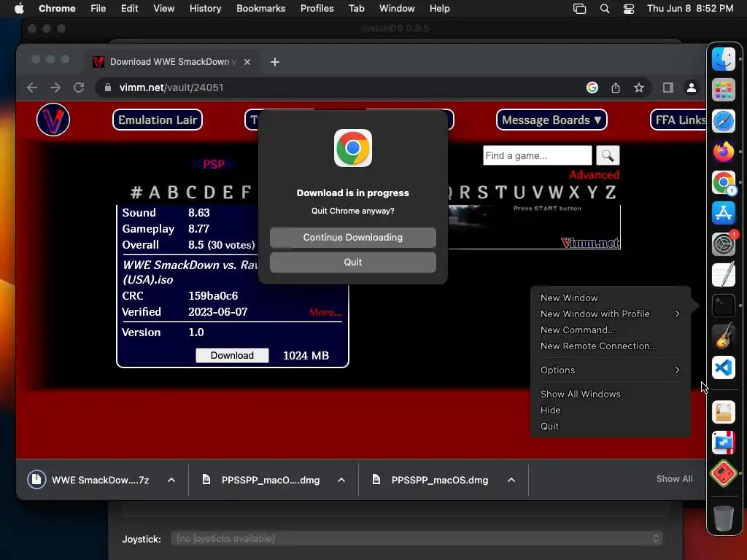Image resolution: width=747 pixels, height=560 pixels.
Task: Browse PSP games starting with letter S
Action: point(483,192)
